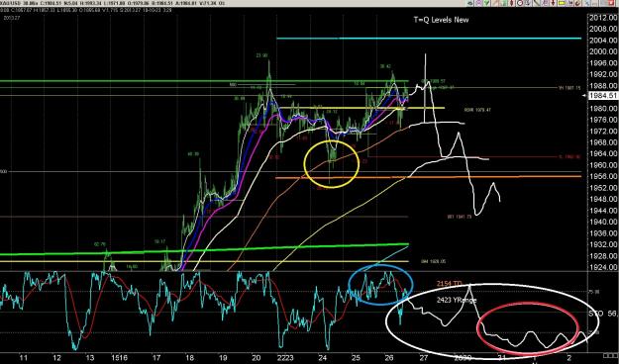Click the "944 1926.05" level label
This screenshot has height=364, width=619.
pyautogui.click(x=434, y=261)
